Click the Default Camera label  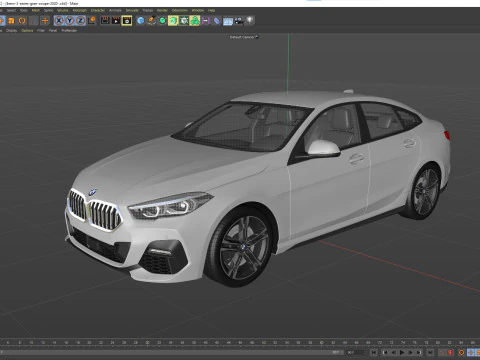click(242, 37)
